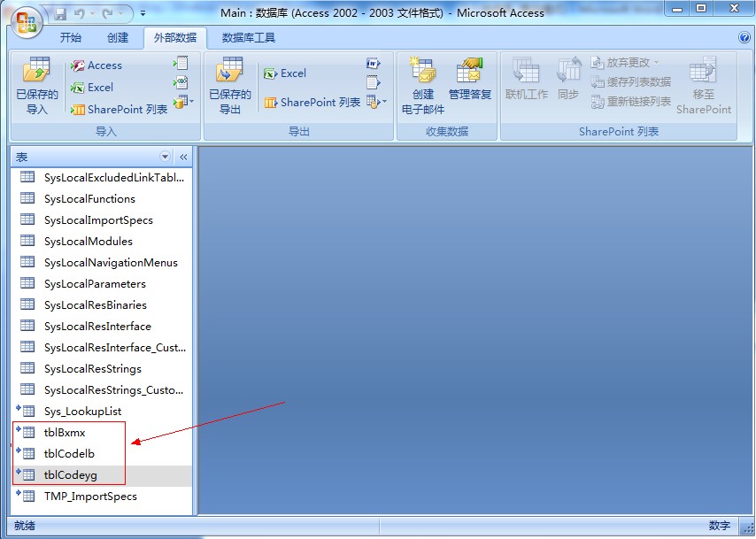Click the 收集数据 group label
This screenshot has height=539, width=756.
tap(447, 131)
